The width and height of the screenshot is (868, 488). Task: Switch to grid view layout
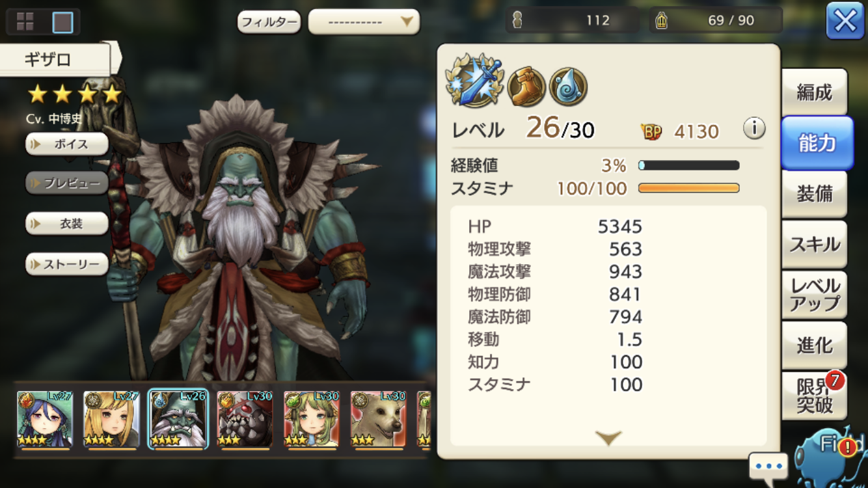click(x=25, y=22)
